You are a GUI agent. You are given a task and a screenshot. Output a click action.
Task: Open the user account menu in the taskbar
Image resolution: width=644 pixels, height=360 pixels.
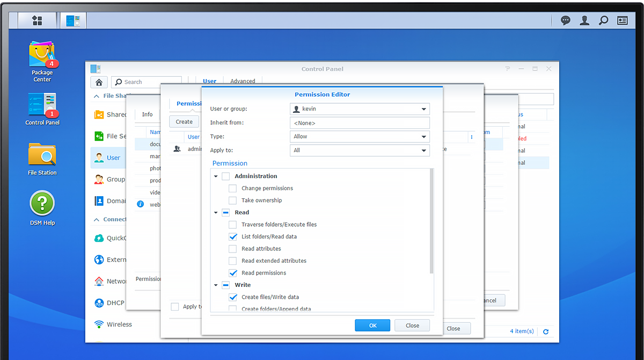(584, 20)
